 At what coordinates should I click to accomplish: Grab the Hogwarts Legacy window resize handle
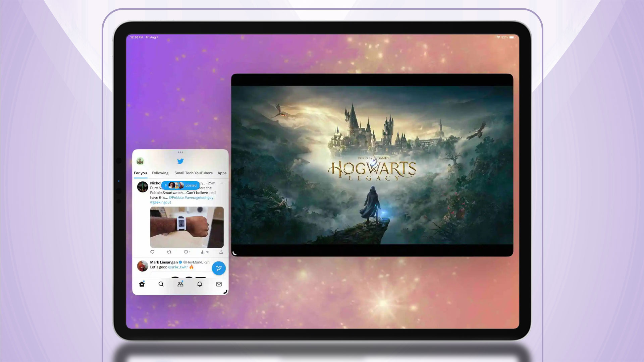coord(234,253)
